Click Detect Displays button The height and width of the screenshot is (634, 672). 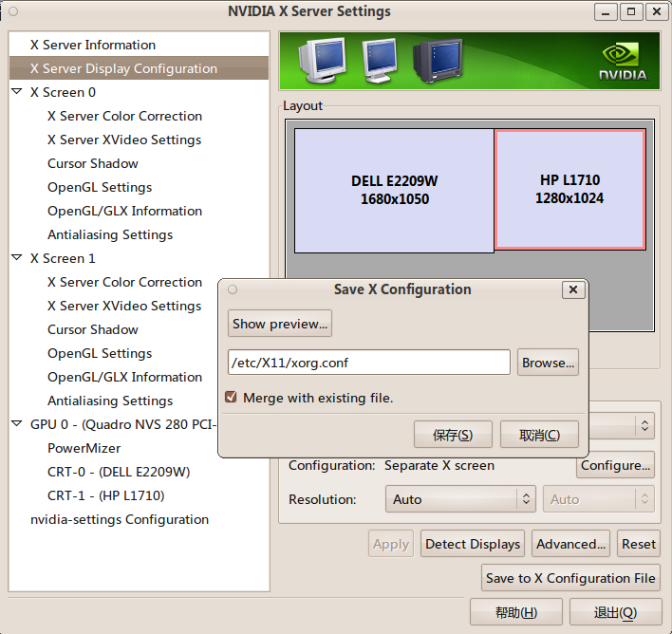click(x=473, y=544)
